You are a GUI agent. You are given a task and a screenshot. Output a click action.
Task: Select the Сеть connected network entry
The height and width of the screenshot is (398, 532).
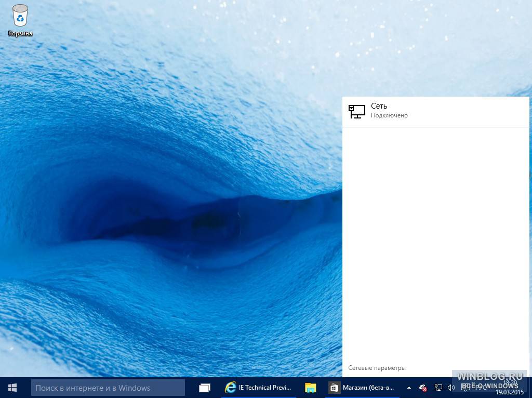(x=436, y=111)
